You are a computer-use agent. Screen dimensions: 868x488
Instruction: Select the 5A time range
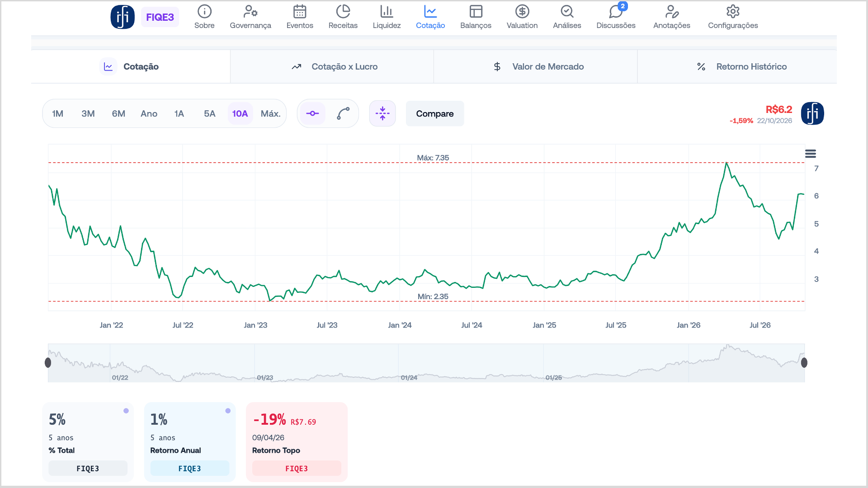tap(209, 113)
